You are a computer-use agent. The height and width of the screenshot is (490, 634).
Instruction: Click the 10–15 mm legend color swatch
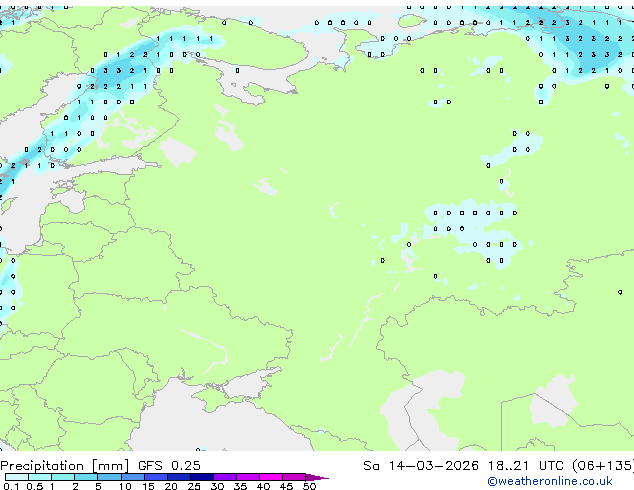tap(132, 477)
